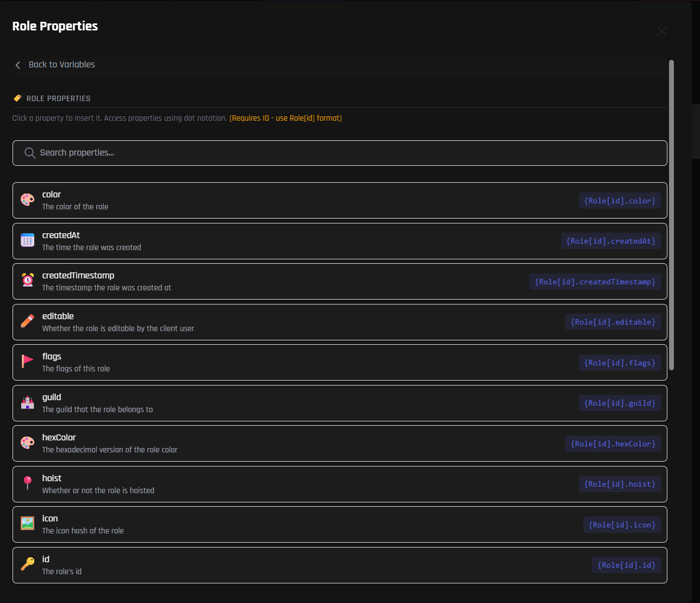Click the Search properties input field
700x603 pixels.
(348, 153)
